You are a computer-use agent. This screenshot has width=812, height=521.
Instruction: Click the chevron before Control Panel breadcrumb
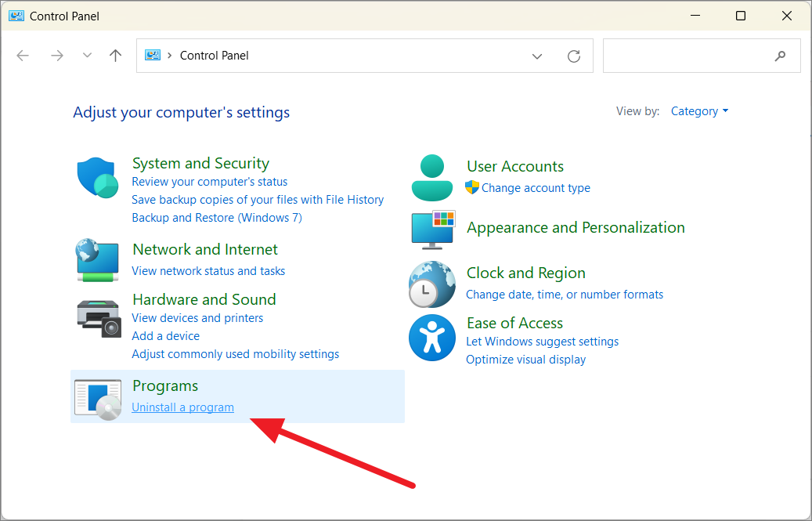point(169,56)
